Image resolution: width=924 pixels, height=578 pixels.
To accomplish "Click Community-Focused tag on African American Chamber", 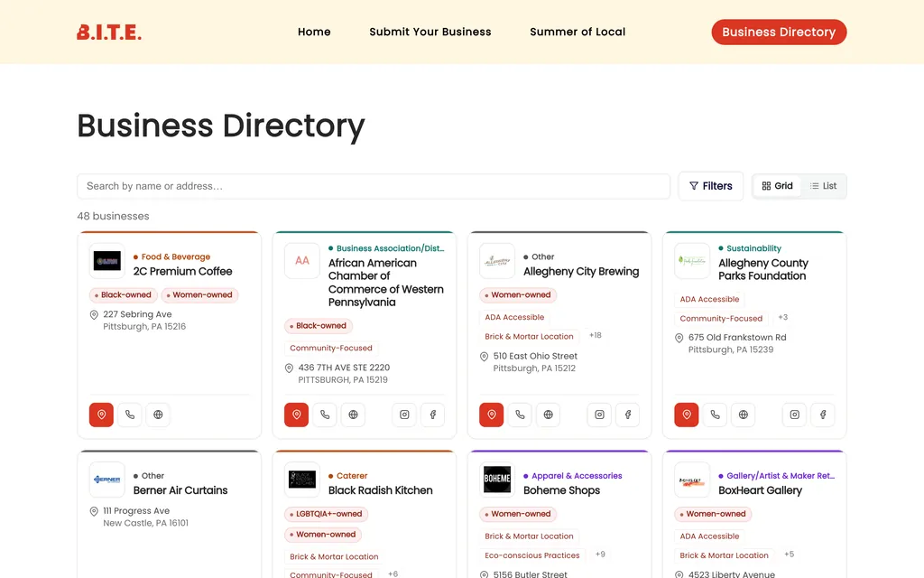I will point(331,348).
